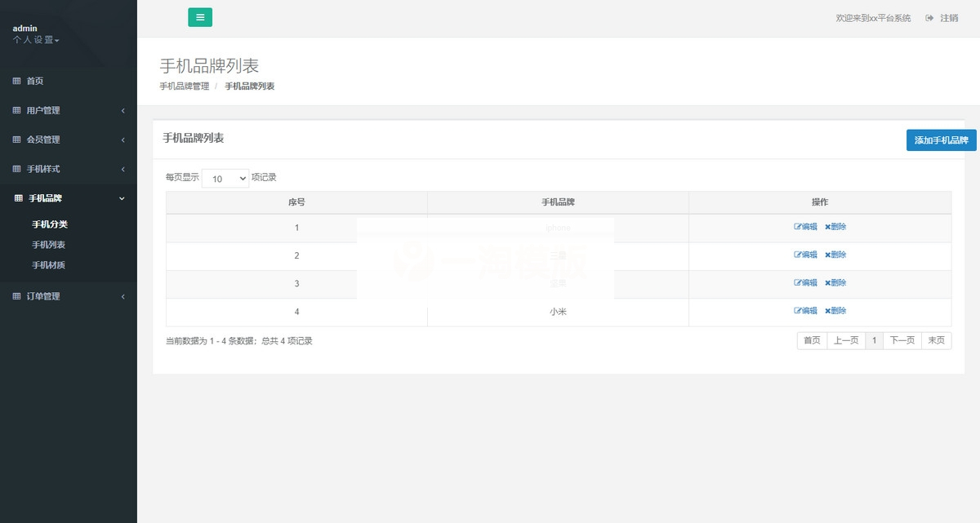The height and width of the screenshot is (523, 980).
Task: Click the 订单管理 sidebar icon
Action: tap(16, 297)
